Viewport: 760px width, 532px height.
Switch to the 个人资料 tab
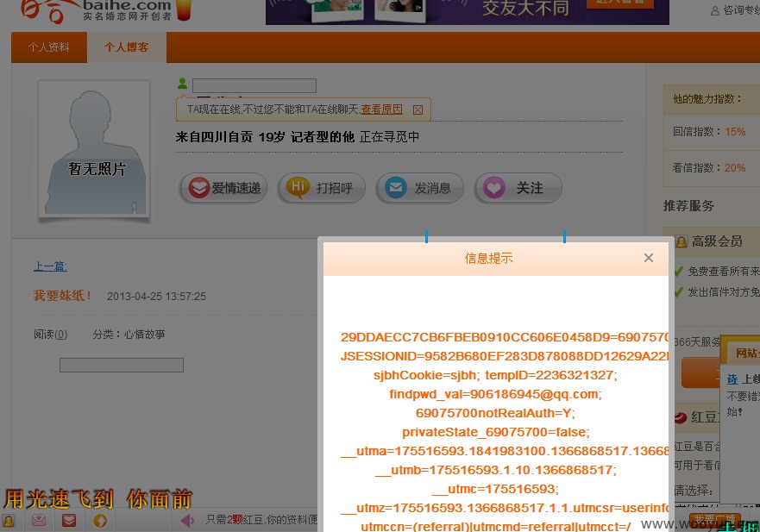click(49, 47)
